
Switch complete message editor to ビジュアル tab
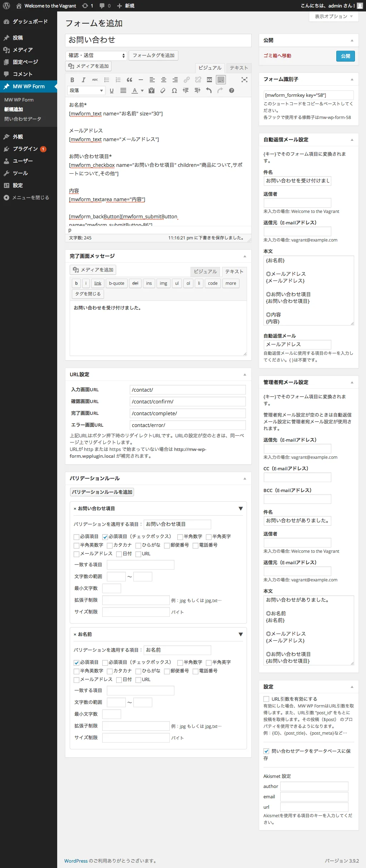pyautogui.click(x=205, y=272)
